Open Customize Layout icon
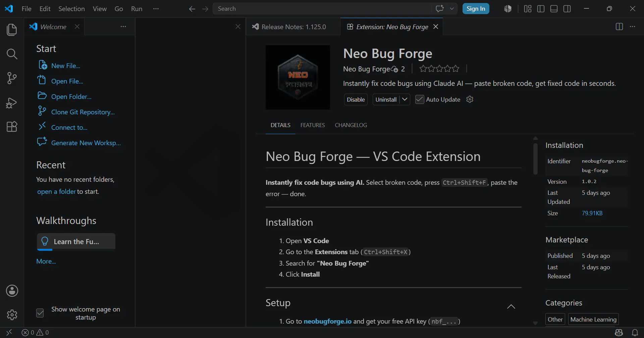Viewport: 644px width, 338px height. pyautogui.click(x=528, y=9)
